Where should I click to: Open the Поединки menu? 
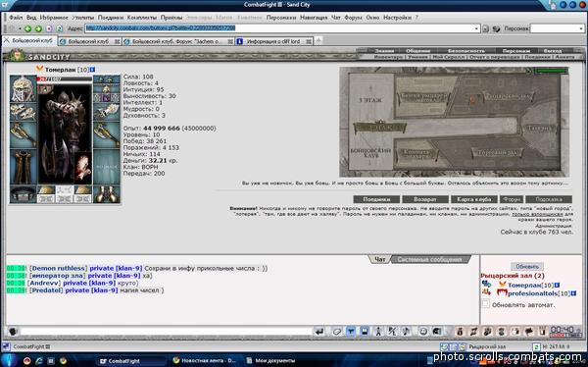111,18
